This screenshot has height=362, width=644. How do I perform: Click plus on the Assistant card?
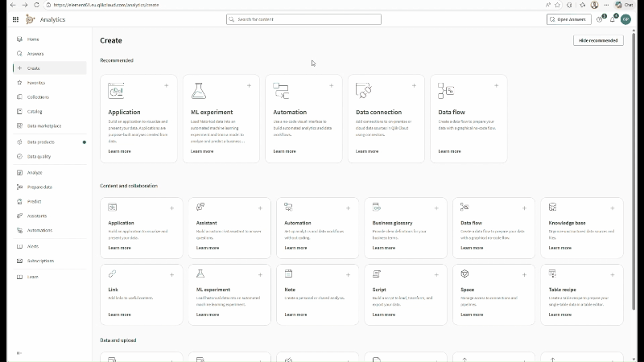coord(260,208)
